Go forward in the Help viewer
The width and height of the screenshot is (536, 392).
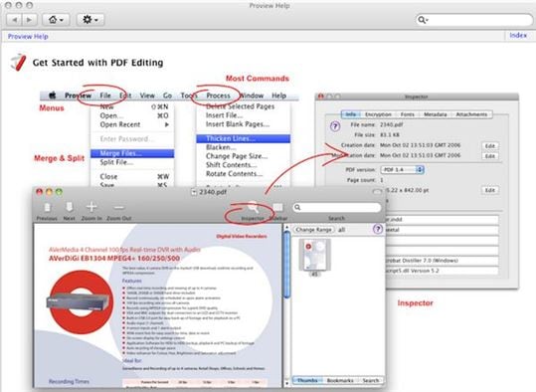point(30,20)
